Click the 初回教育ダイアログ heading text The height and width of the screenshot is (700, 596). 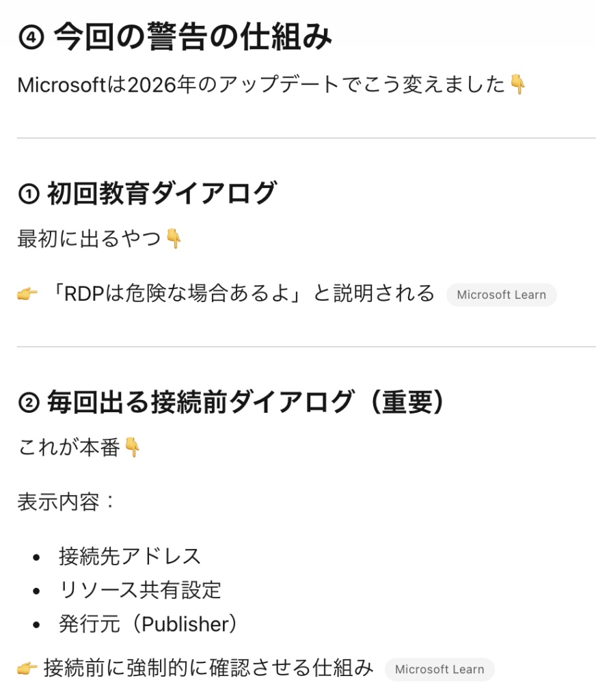(x=161, y=194)
